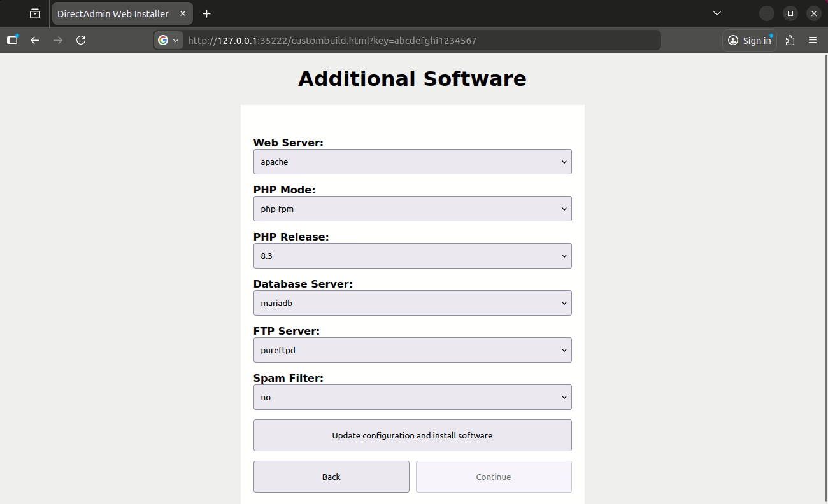Expand the FTP Server options
Screen dimensions: 828x504
pos(413,350)
